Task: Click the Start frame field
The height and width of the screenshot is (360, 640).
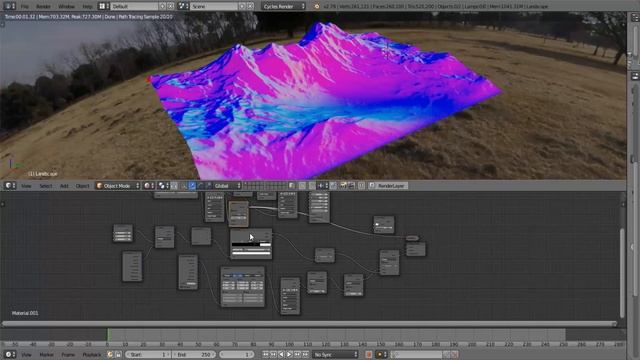Action: (149, 354)
